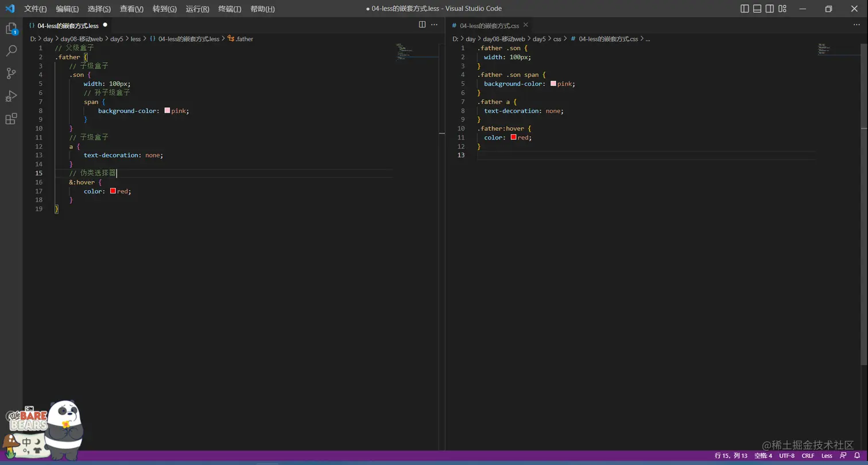
Task: Click the .father symbol icon in breadcrumb
Action: [231, 38]
